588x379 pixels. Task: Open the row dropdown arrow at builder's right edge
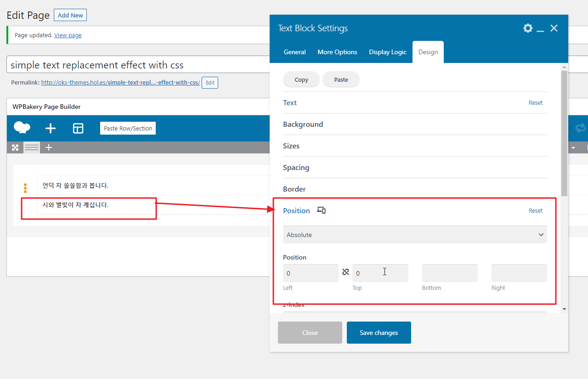(x=573, y=148)
